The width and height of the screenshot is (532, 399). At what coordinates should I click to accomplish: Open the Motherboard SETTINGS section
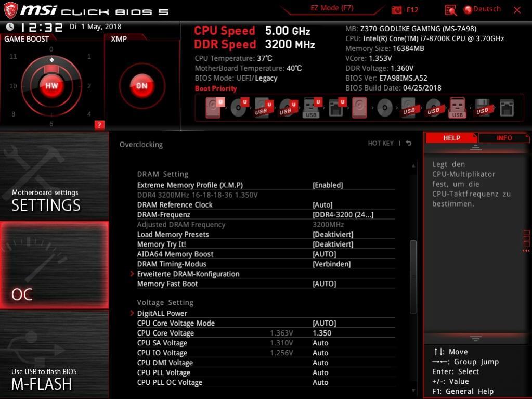click(54, 176)
